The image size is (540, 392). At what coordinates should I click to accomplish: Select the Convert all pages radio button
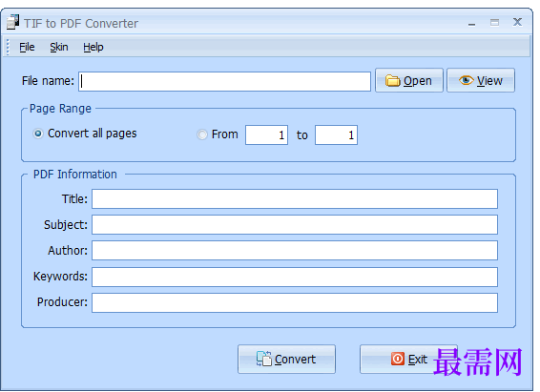pyautogui.click(x=38, y=134)
